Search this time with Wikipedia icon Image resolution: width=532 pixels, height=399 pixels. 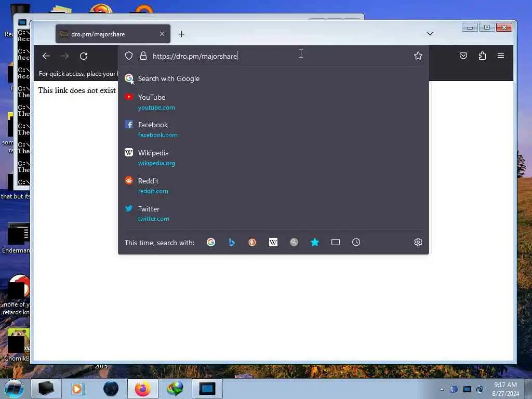coord(273,242)
